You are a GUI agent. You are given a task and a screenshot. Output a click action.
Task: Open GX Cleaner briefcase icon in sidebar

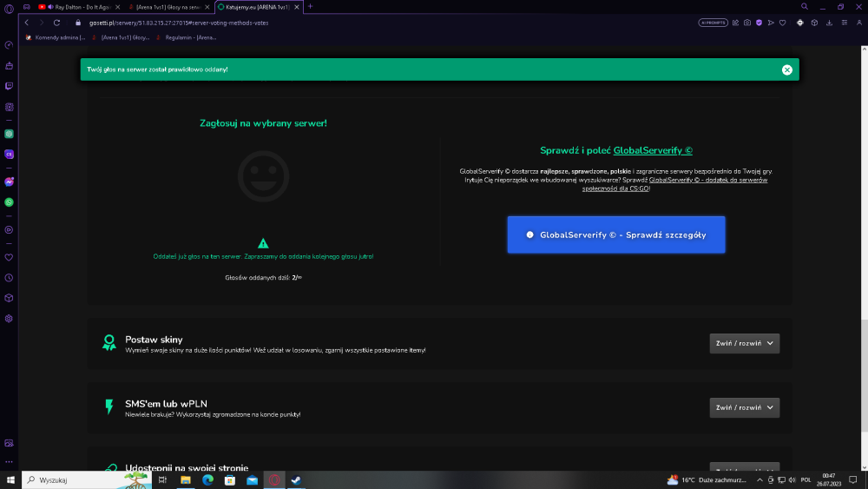[x=9, y=66]
